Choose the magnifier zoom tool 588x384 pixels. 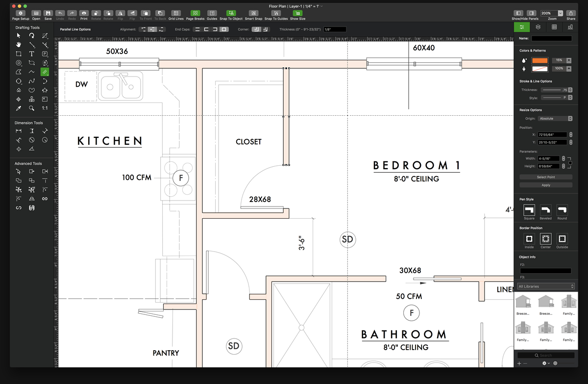[31, 108]
